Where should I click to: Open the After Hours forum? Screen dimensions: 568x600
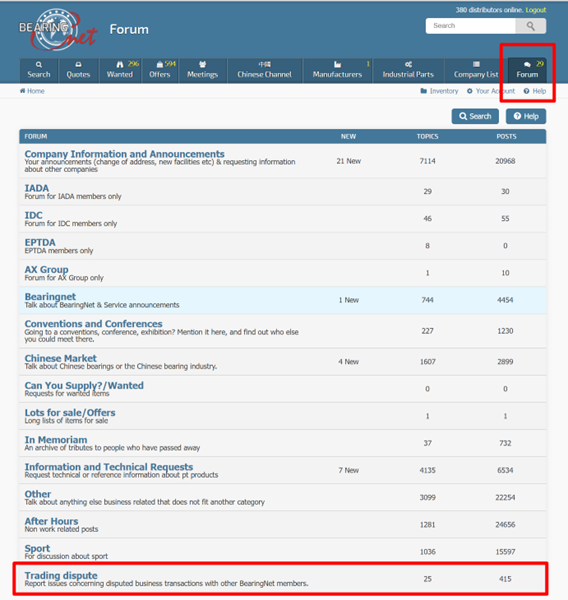(x=51, y=522)
